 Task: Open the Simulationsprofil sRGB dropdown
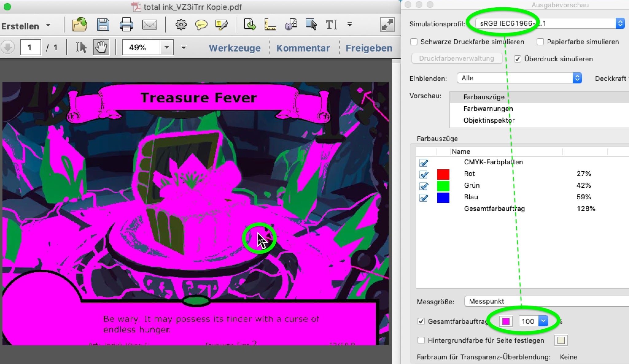coord(550,23)
